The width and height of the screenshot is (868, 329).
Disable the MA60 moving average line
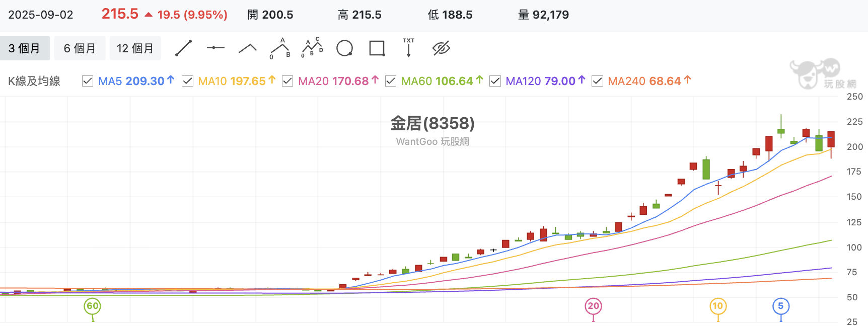coord(391,81)
